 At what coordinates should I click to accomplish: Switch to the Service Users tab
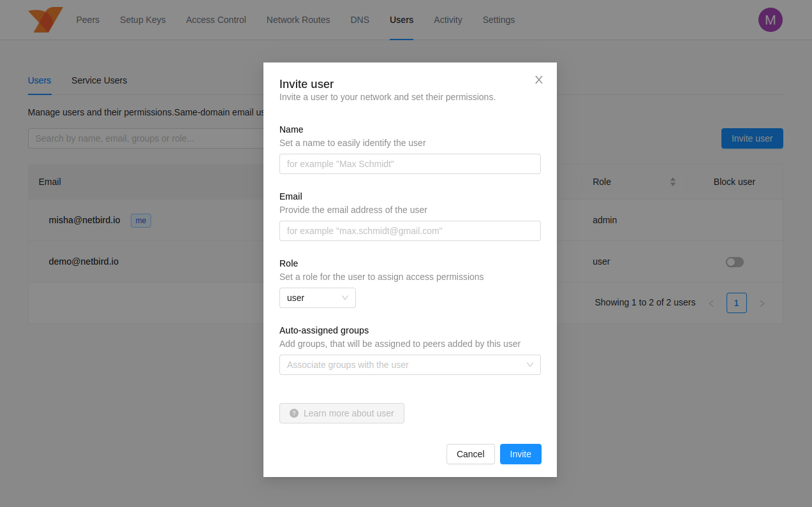[x=99, y=80]
